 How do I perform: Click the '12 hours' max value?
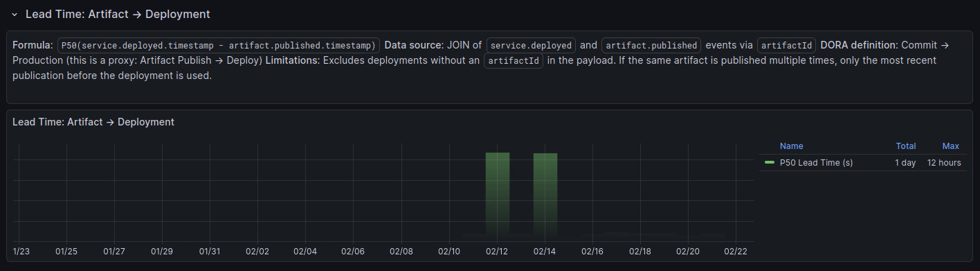coord(944,163)
